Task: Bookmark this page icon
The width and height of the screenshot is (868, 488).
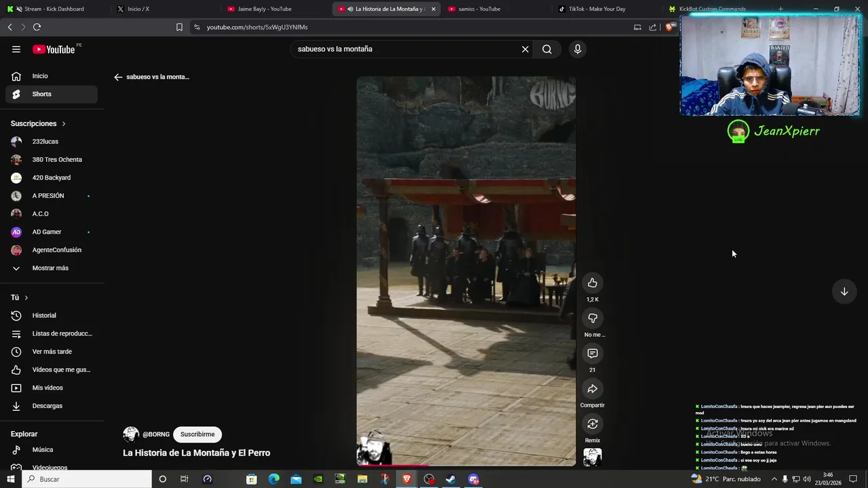Action: click(179, 27)
